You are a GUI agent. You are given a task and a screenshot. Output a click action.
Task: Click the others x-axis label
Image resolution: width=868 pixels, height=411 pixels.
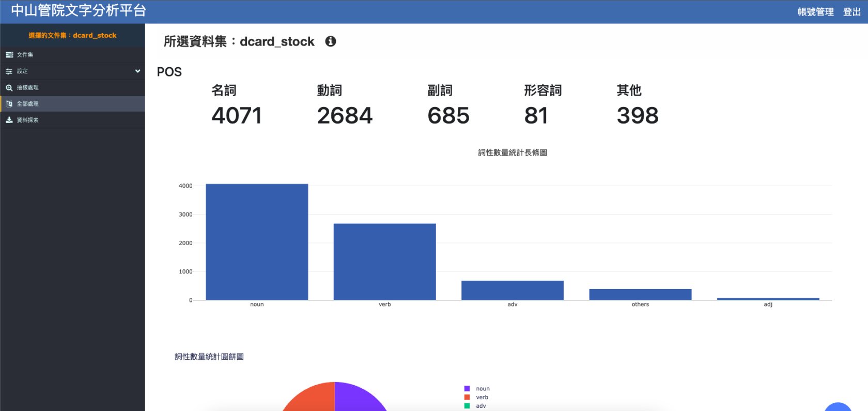tap(640, 305)
